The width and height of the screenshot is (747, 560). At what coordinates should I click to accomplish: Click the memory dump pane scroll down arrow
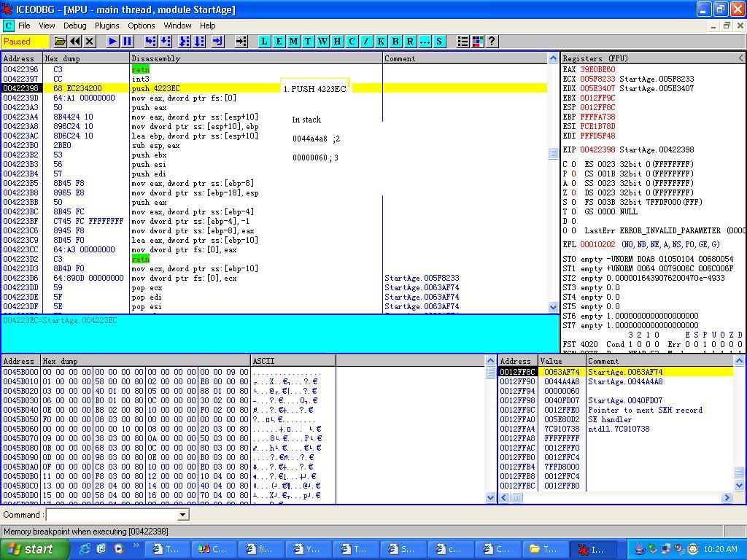tap(491, 497)
